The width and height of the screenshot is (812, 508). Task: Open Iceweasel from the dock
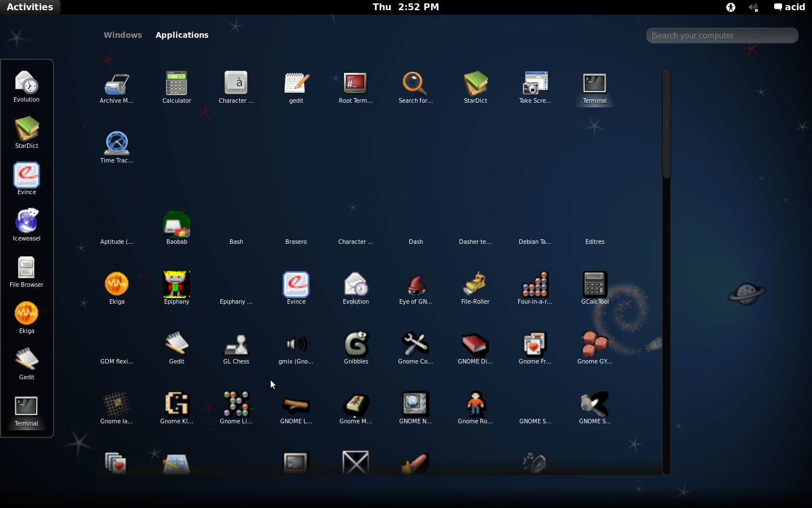point(27,225)
